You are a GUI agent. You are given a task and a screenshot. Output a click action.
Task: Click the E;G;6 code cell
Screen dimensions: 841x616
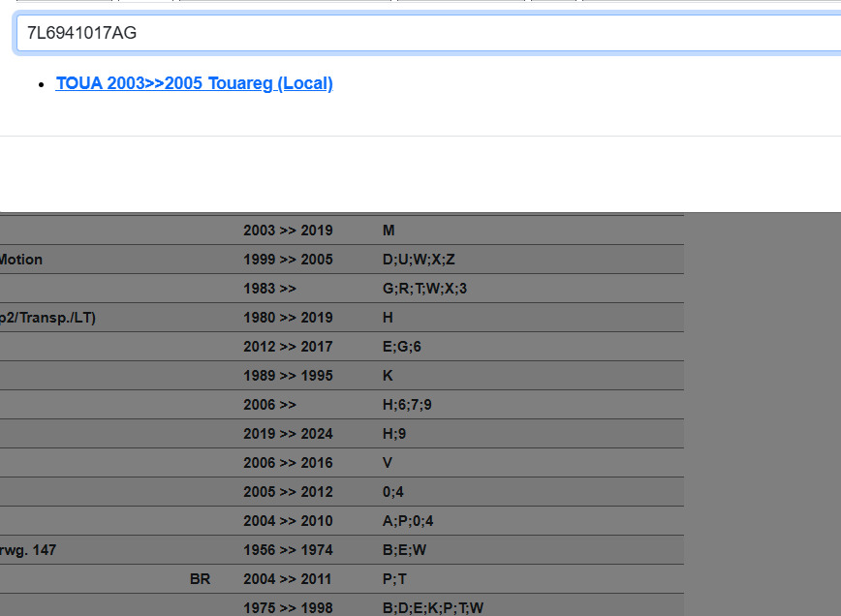[402, 347]
